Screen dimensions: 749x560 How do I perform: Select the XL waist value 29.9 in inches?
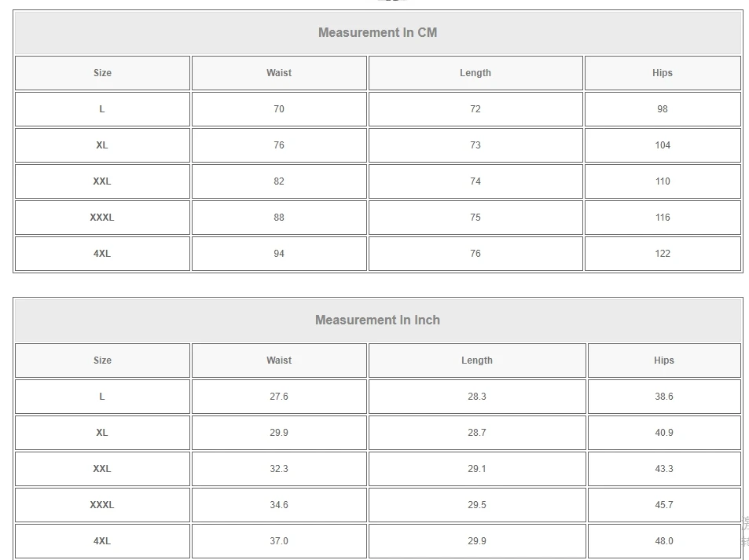click(x=279, y=433)
